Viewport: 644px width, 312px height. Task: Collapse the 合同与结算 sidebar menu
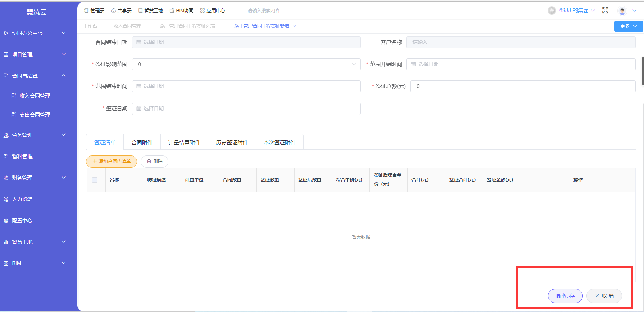click(38, 76)
